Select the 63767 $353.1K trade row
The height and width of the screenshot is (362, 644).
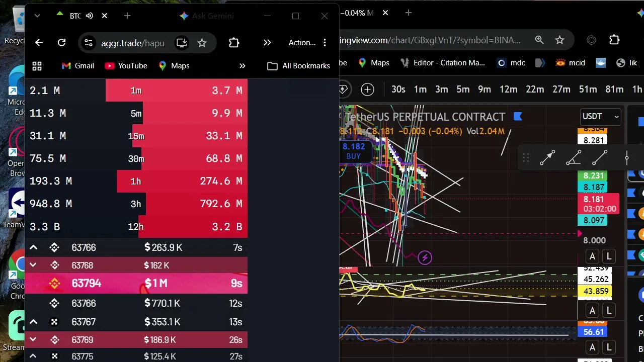coord(136,322)
